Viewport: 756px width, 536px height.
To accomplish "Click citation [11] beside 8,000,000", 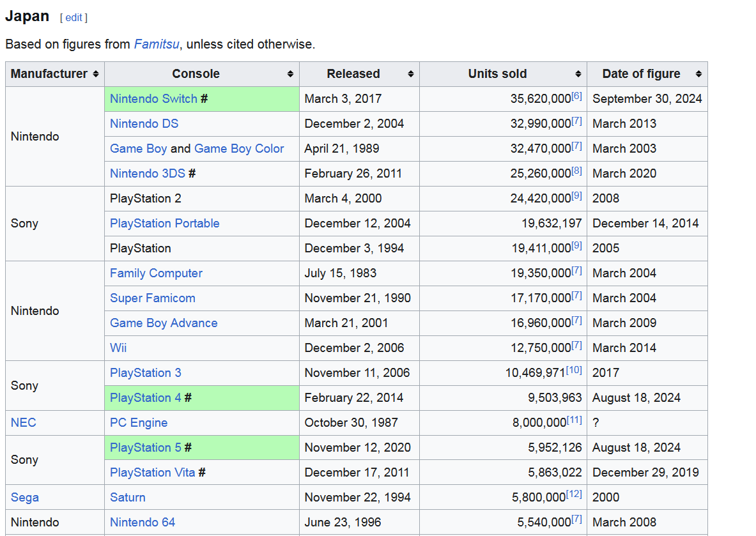I will pyautogui.click(x=575, y=420).
